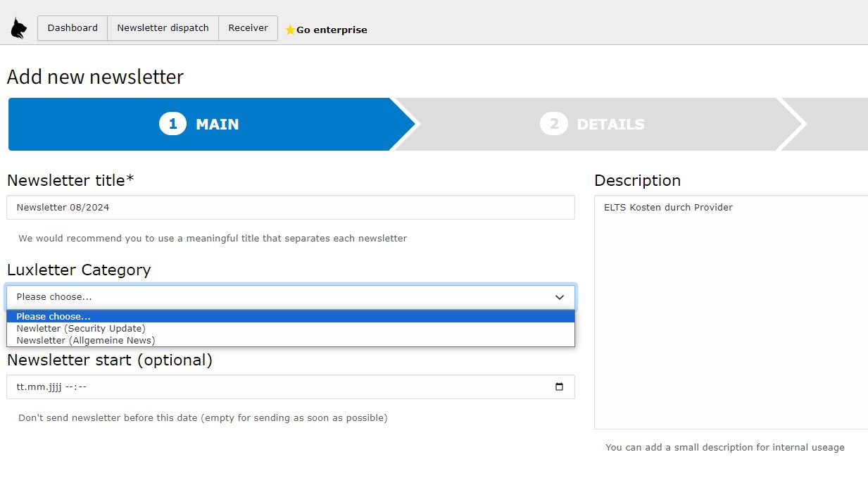Viewport: 868px width, 478px height.
Task: Open the Dashboard menu item
Action: click(x=73, y=28)
